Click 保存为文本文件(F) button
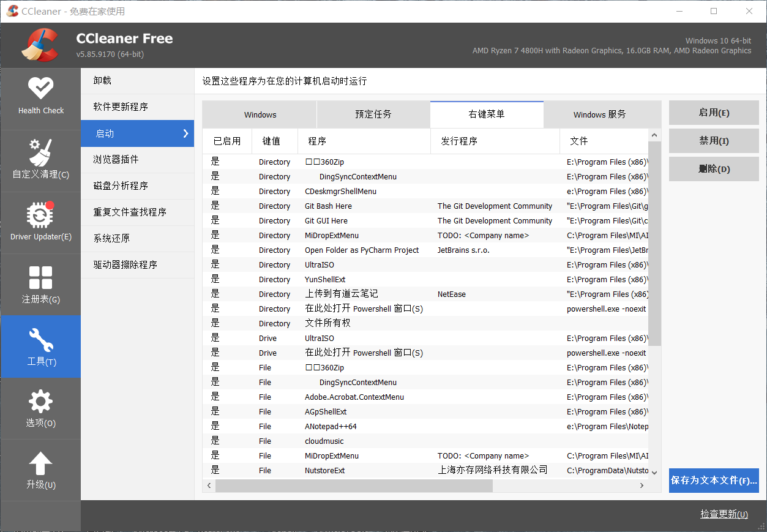The width and height of the screenshot is (767, 532). tap(714, 481)
